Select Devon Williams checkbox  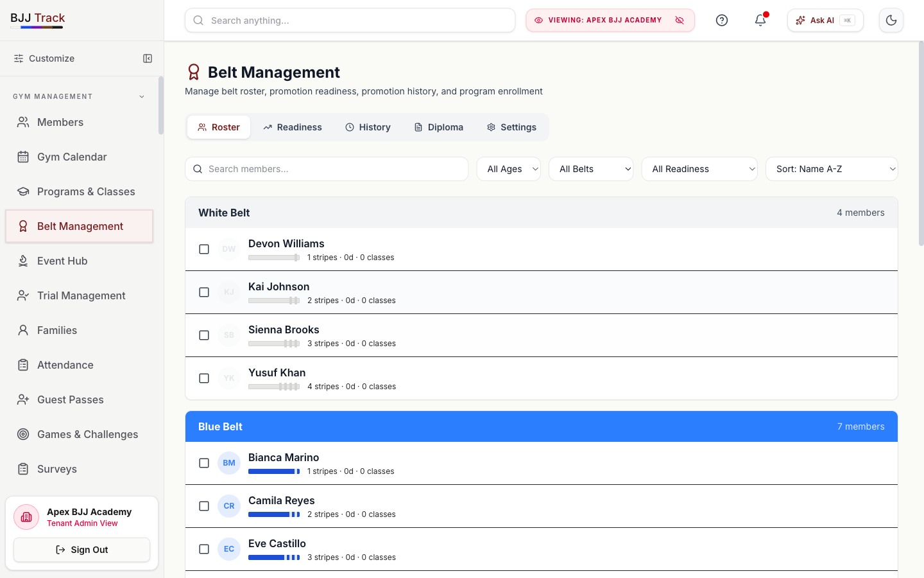[204, 249]
